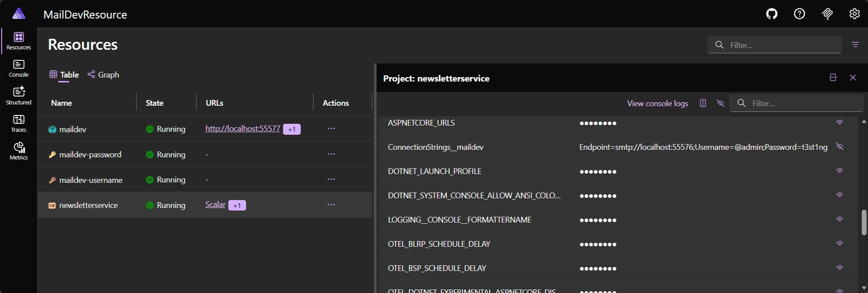The height and width of the screenshot is (293, 868).
Task: Open the Scalar link
Action: click(215, 204)
